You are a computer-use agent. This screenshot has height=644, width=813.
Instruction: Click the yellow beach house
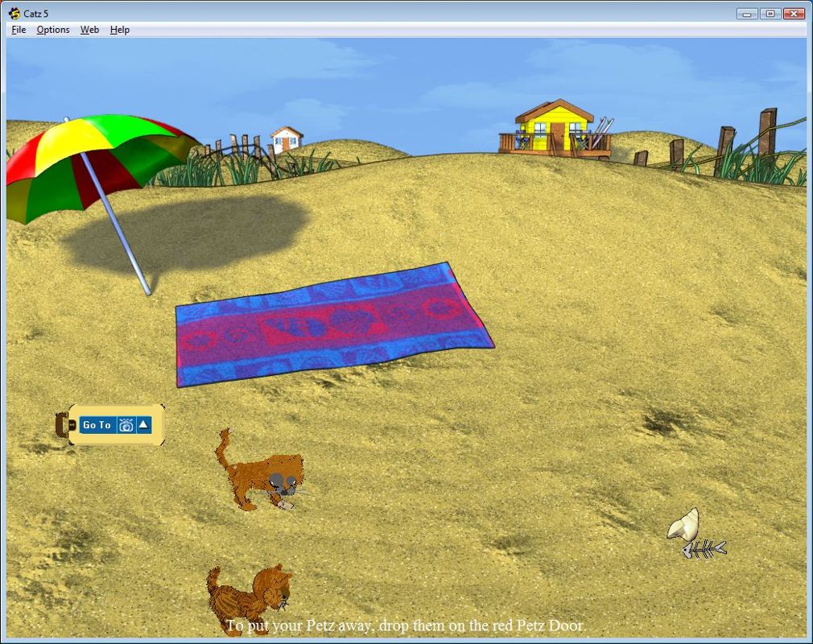pos(555,129)
